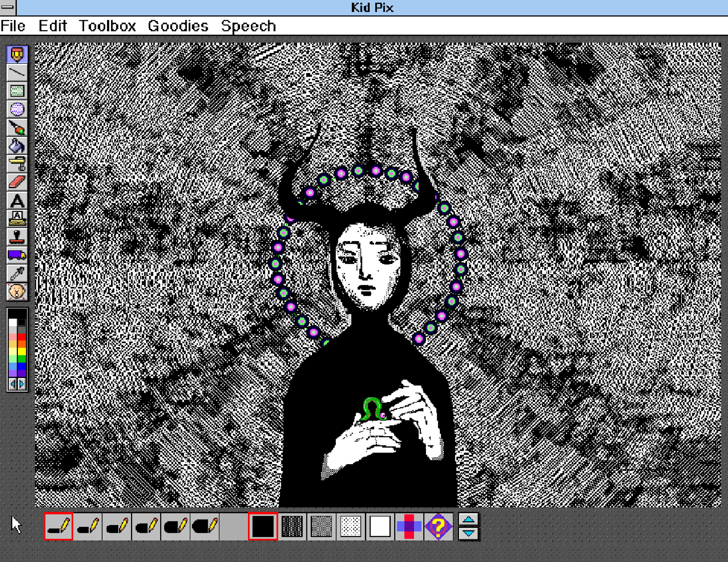Click the Moving Van tool
The height and width of the screenshot is (562, 728).
click(17, 255)
